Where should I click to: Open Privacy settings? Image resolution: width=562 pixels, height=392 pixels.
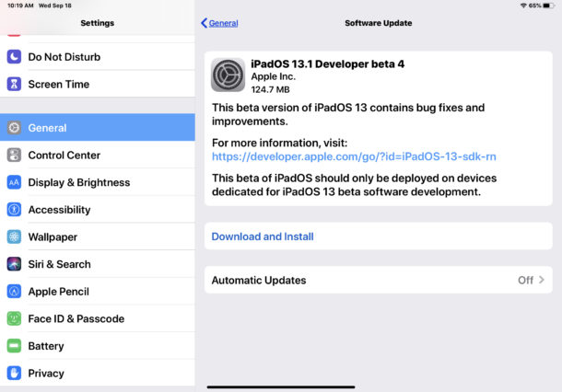98,373
